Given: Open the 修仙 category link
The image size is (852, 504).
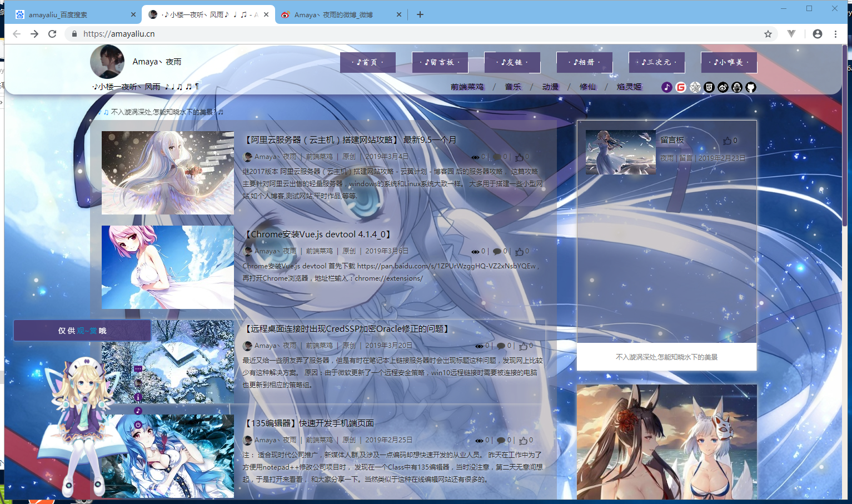Looking at the screenshot, I should [x=587, y=87].
